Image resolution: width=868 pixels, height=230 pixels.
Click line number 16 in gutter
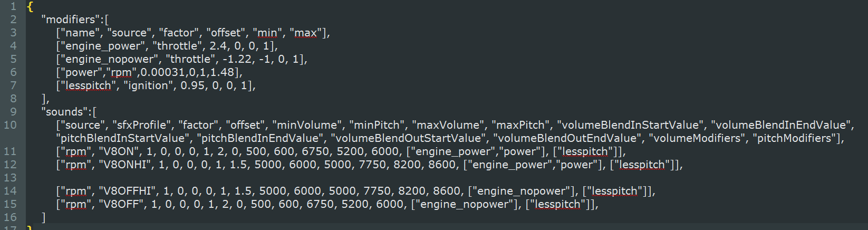click(x=10, y=217)
